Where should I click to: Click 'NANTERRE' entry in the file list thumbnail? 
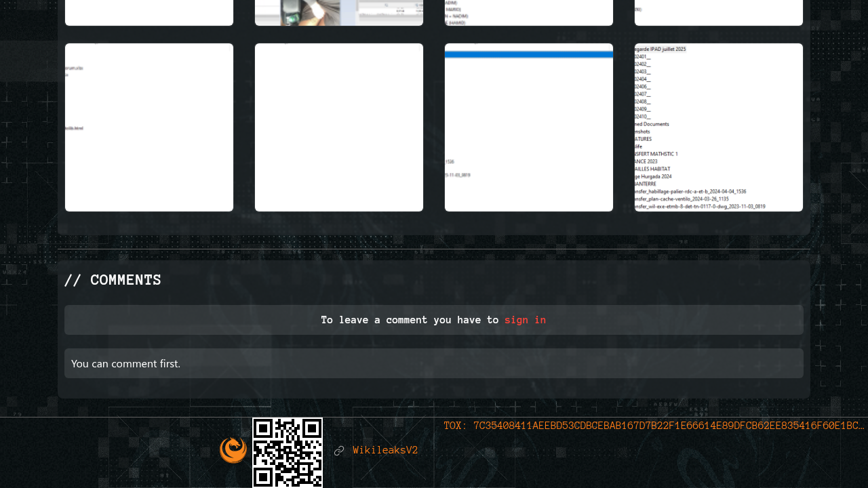click(x=652, y=184)
